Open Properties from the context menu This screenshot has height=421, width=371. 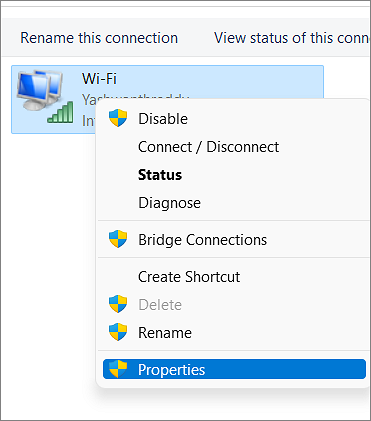234,369
